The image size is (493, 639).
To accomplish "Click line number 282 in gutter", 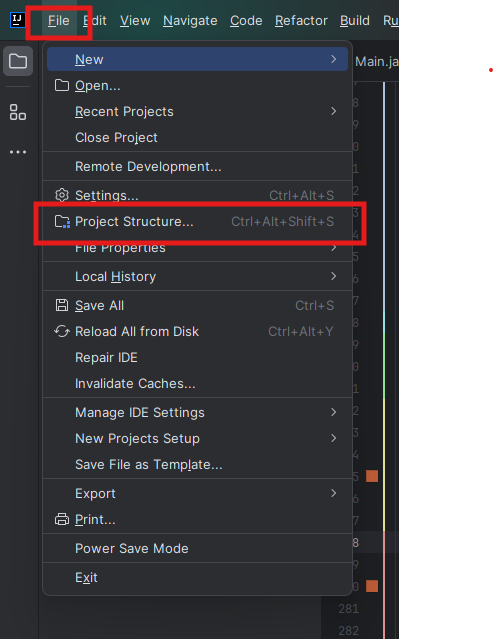I will coord(348,630).
